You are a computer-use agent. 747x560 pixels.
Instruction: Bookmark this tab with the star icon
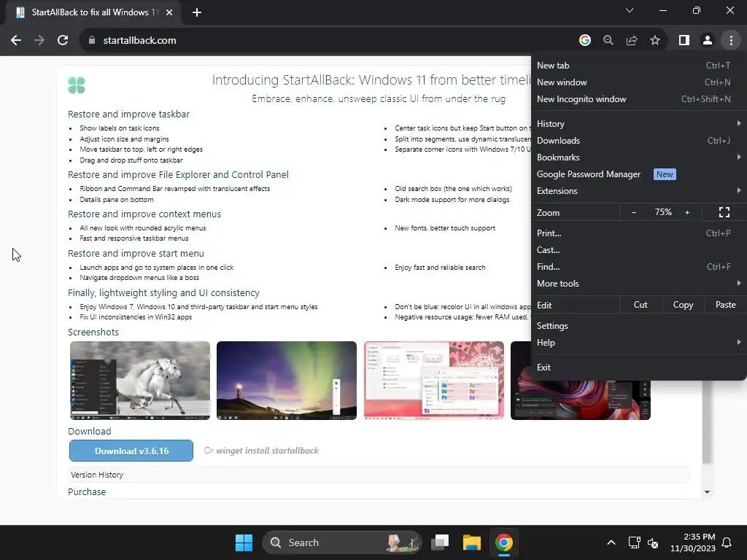click(655, 41)
